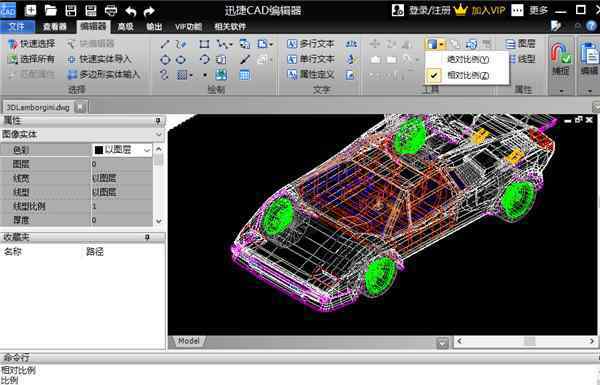This screenshot has height=385, width=600.
Task: Open the 图层 layers tool
Action: click(x=520, y=44)
